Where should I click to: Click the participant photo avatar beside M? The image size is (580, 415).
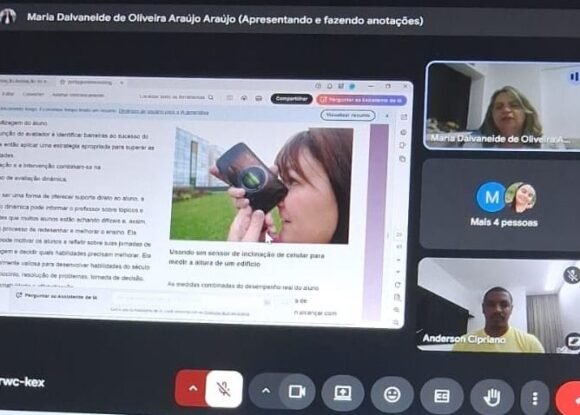coord(521,198)
